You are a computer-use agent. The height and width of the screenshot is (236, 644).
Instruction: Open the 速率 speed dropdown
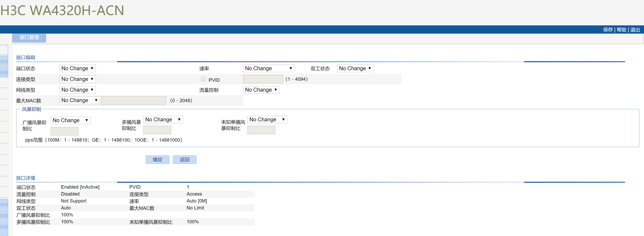268,68
